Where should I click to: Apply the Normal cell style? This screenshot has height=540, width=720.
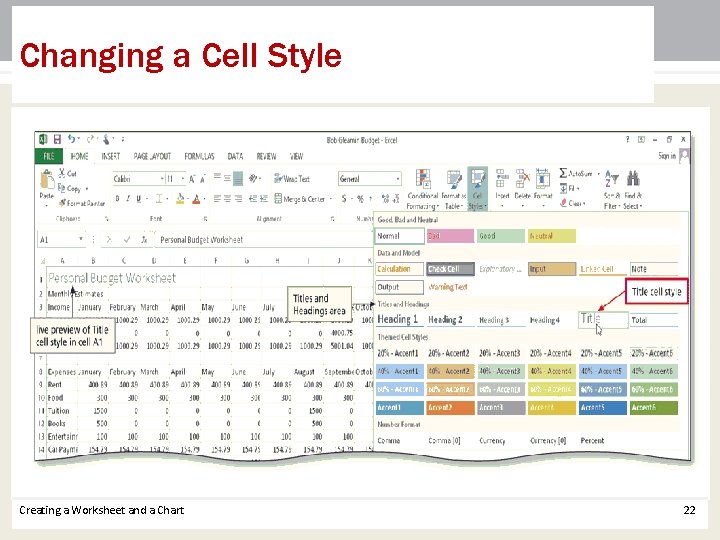click(399, 236)
